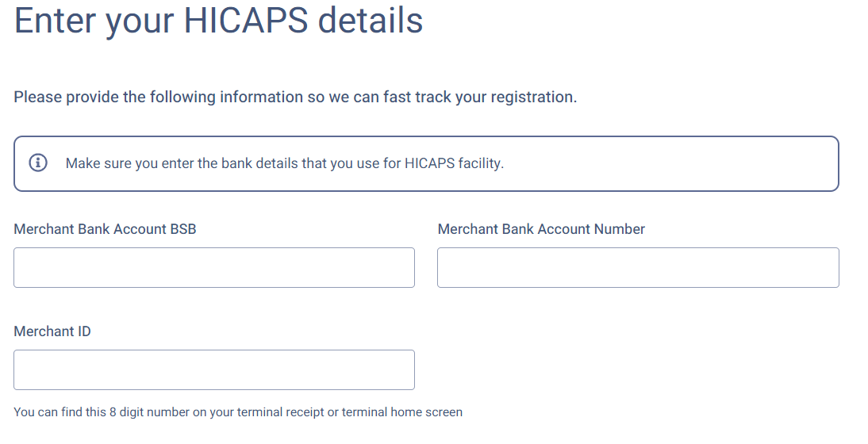
Task: Click the Merchant Bank Account Number input
Action: coord(638,267)
